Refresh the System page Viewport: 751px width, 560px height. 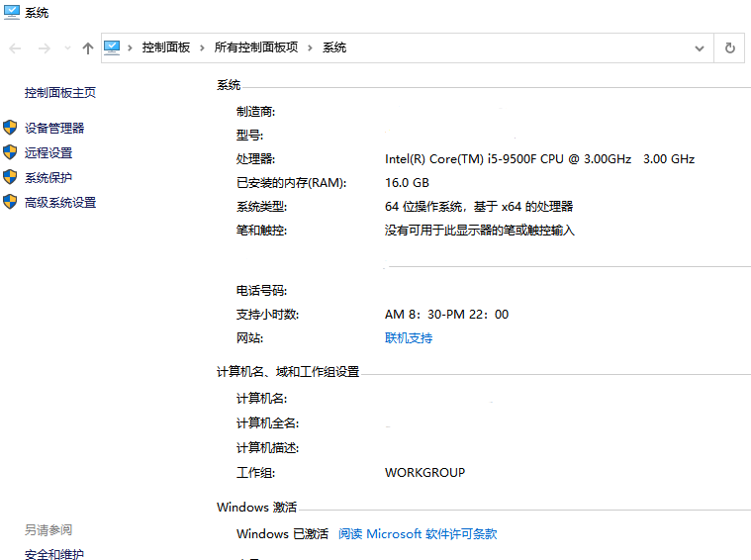tap(730, 47)
